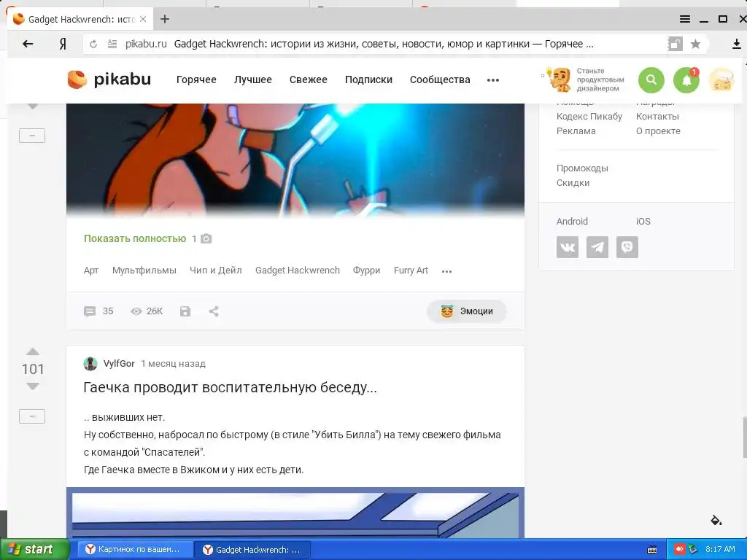
Task: Open the Кодекс Пикабу link
Action: [589, 116]
